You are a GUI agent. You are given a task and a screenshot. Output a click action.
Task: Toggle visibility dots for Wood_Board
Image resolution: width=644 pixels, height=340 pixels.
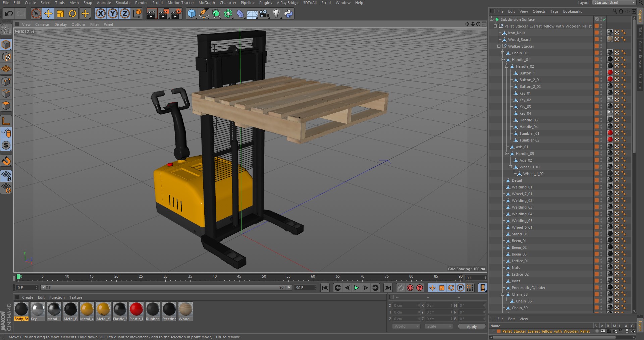pos(601,40)
